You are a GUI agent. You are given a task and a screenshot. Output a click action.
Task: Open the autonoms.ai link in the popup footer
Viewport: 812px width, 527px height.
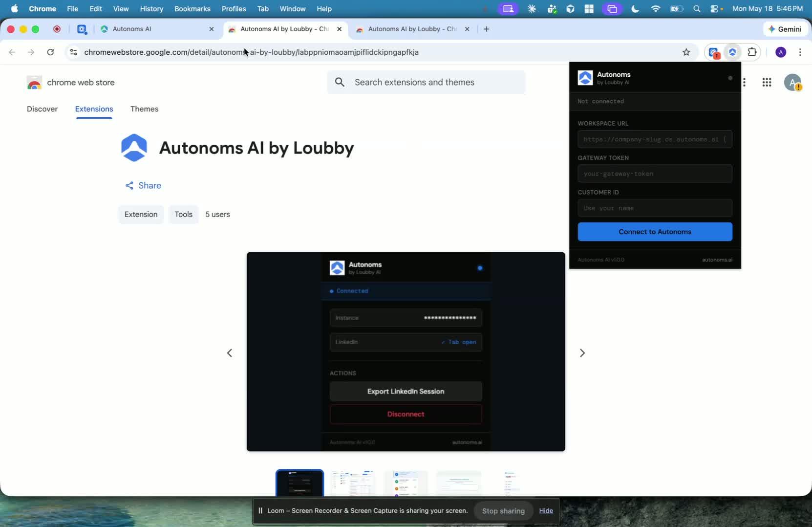[717, 260]
